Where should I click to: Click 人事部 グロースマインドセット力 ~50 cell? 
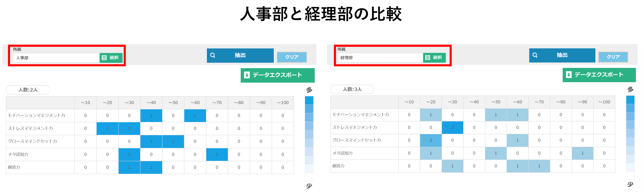point(173,141)
